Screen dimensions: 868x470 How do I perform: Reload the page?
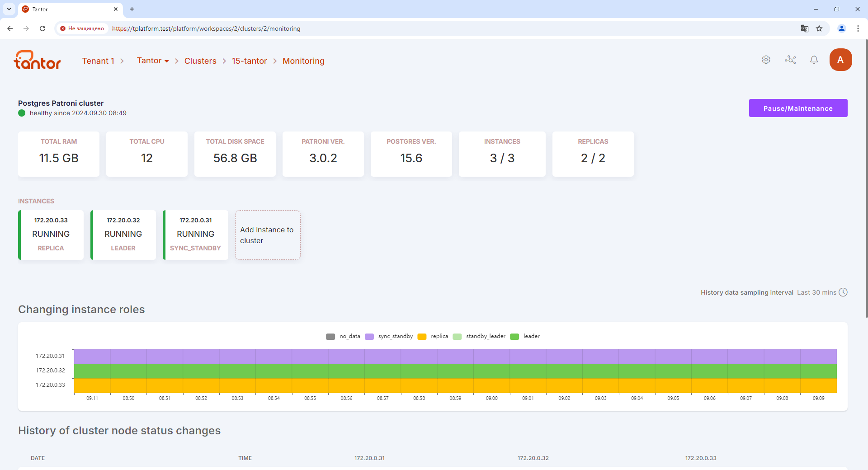pos(42,28)
